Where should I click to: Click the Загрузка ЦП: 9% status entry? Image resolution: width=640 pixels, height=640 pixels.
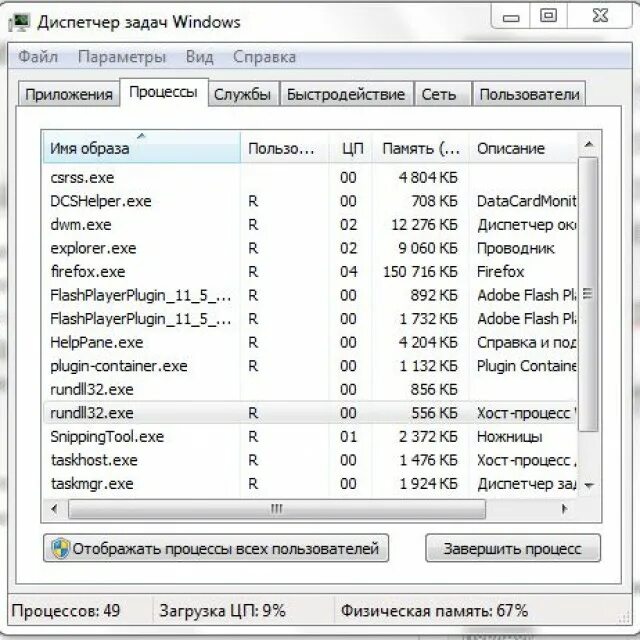tap(222, 611)
